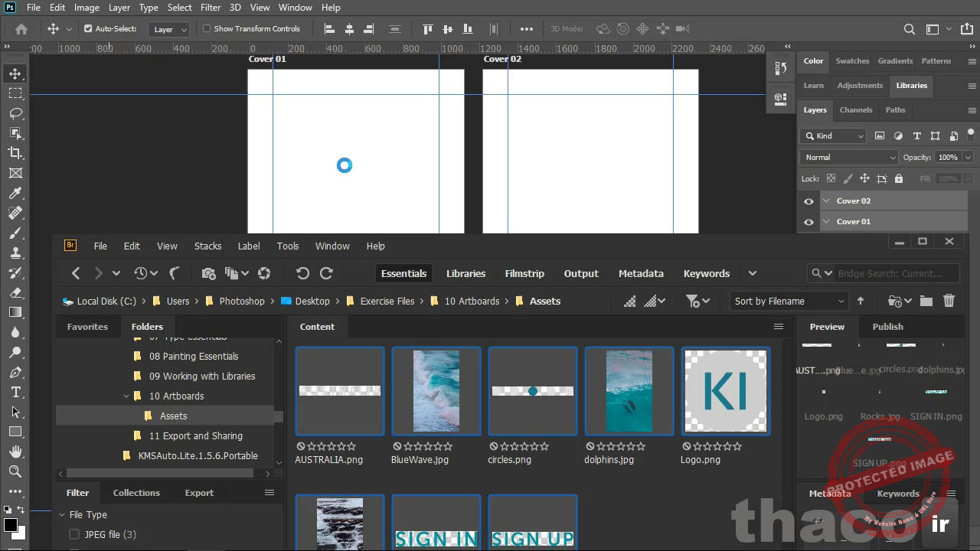
Task: Hide the Cover 02 layer
Action: 808,201
